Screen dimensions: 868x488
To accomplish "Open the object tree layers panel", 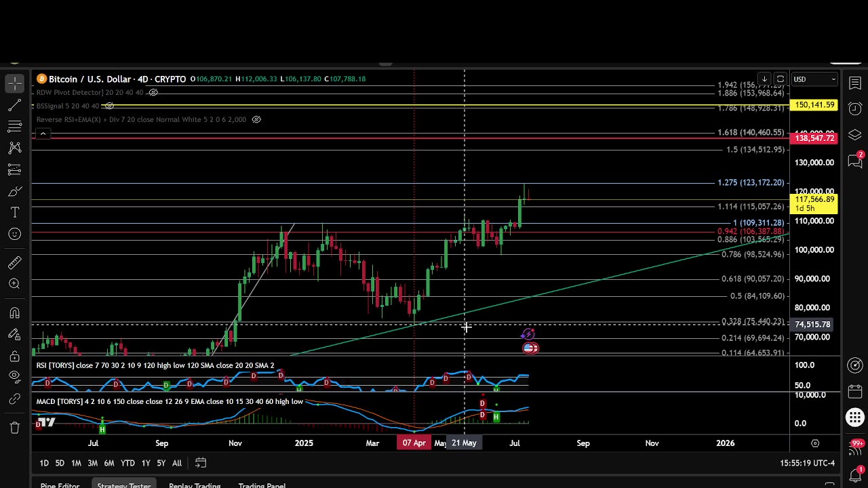I will (x=854, y=135).
